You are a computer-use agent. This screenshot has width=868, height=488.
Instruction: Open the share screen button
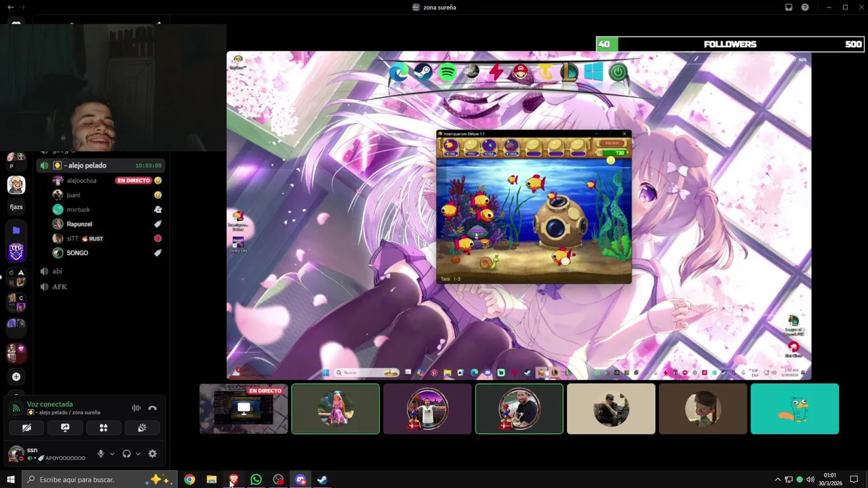65,428
